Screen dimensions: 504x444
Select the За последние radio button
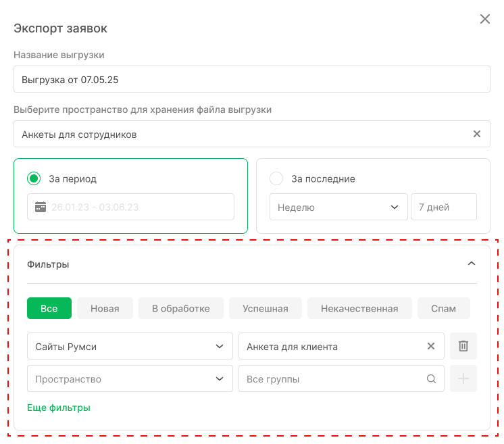276,179
